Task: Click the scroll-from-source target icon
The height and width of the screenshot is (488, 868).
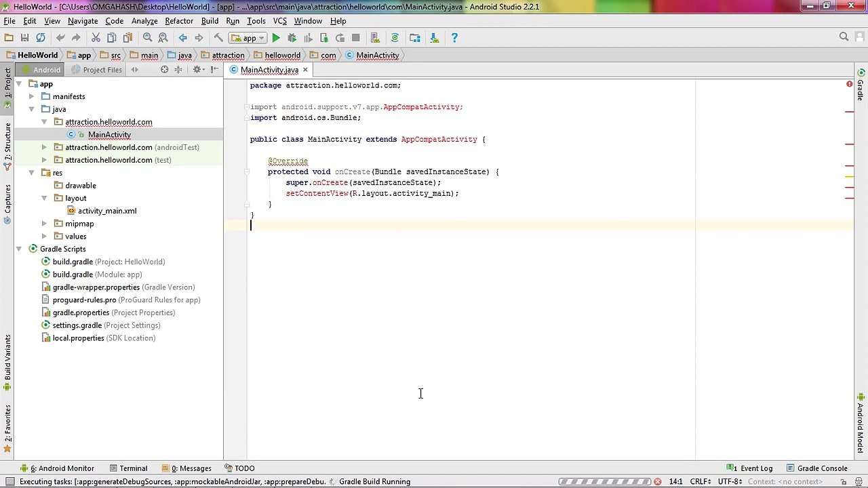Action: click(x=164, y=70)
